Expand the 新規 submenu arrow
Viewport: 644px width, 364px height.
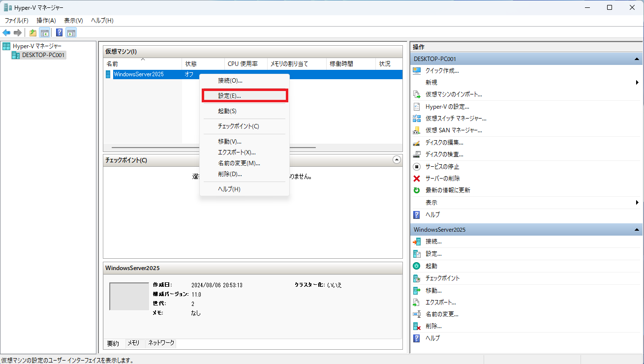coord(637,83)
